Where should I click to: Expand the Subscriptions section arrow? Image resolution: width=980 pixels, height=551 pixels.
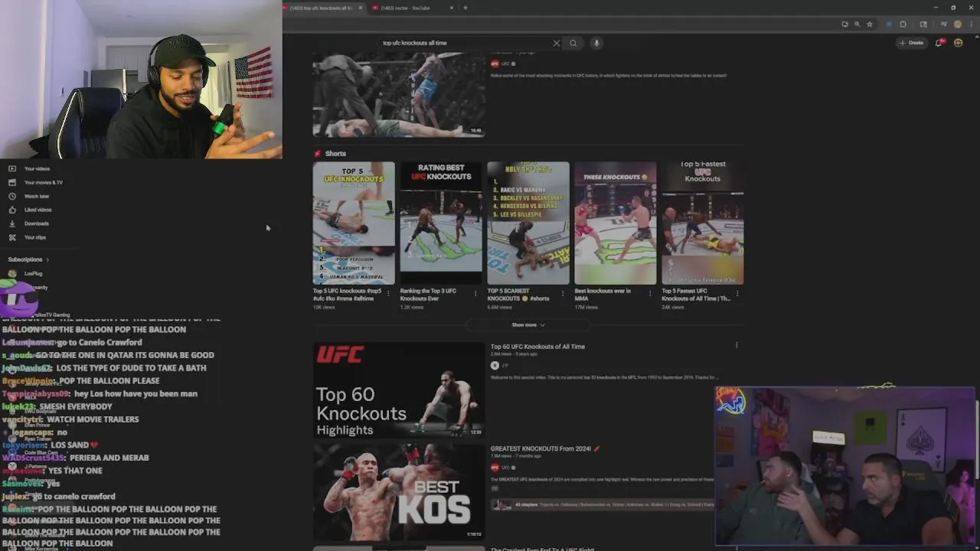(x=47, y=259)
